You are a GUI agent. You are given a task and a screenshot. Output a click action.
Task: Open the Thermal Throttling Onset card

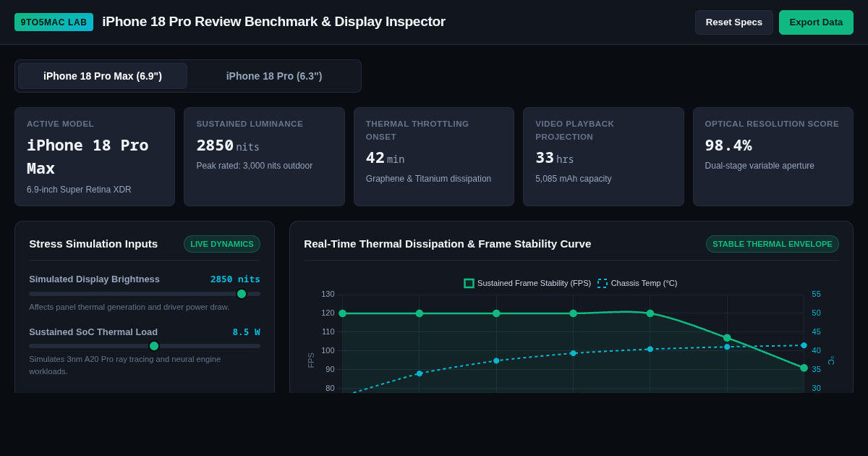(x=434, y=157)
